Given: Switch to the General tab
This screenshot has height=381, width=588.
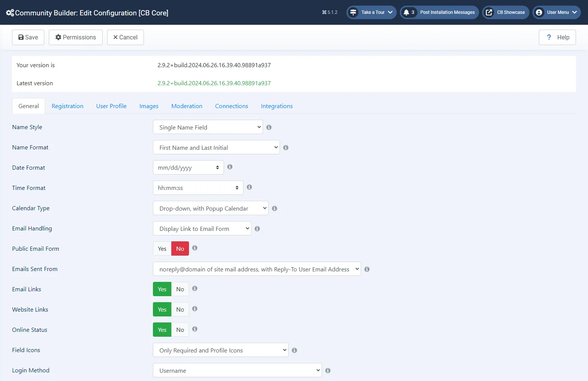Looking at the screenshot, I should tap(29, 106).
